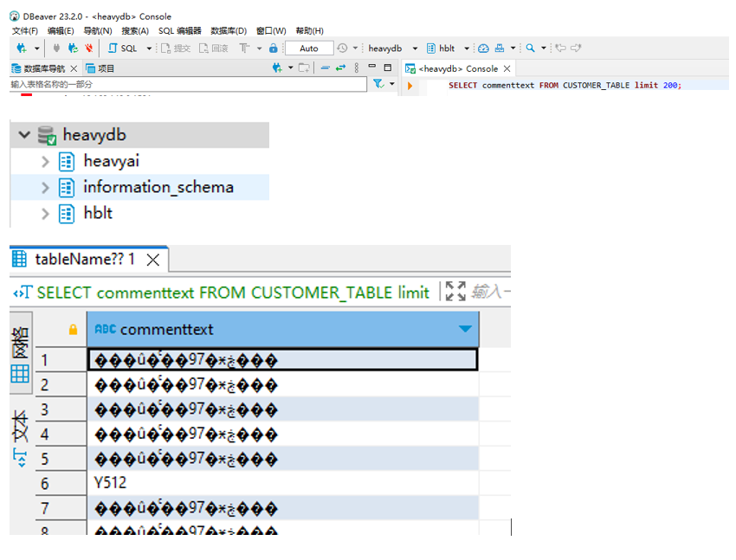This screenshot has height=560, width=736.
Task: Select the hblt schema icon beside heavydb
Action: pos(431,48)
